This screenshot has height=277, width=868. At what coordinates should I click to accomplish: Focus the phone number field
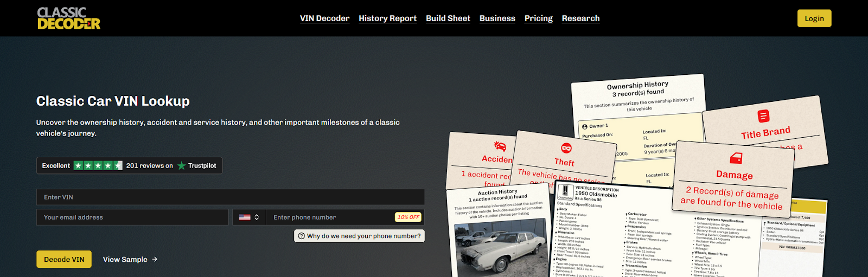[x=331, y=217]
